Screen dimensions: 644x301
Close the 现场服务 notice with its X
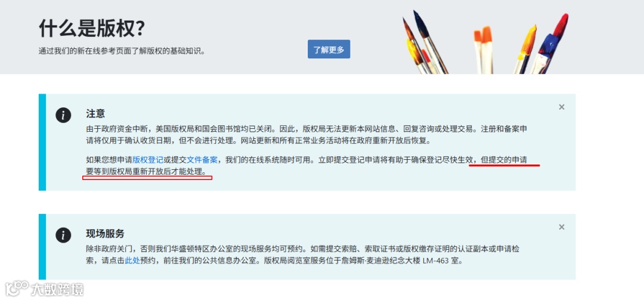pos(562,227)
